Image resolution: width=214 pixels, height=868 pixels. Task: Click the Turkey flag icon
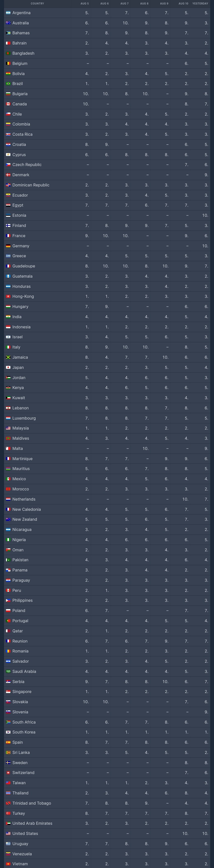[x=8, y=813]
